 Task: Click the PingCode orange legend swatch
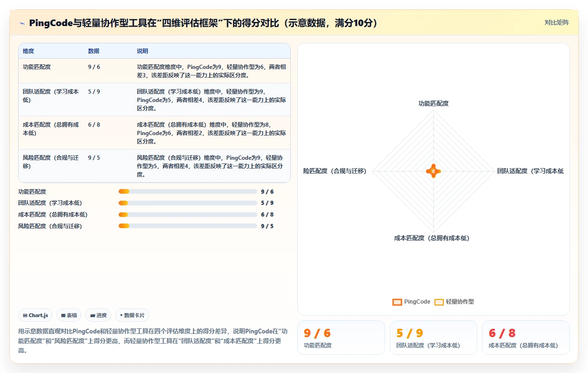pos(397,302)
